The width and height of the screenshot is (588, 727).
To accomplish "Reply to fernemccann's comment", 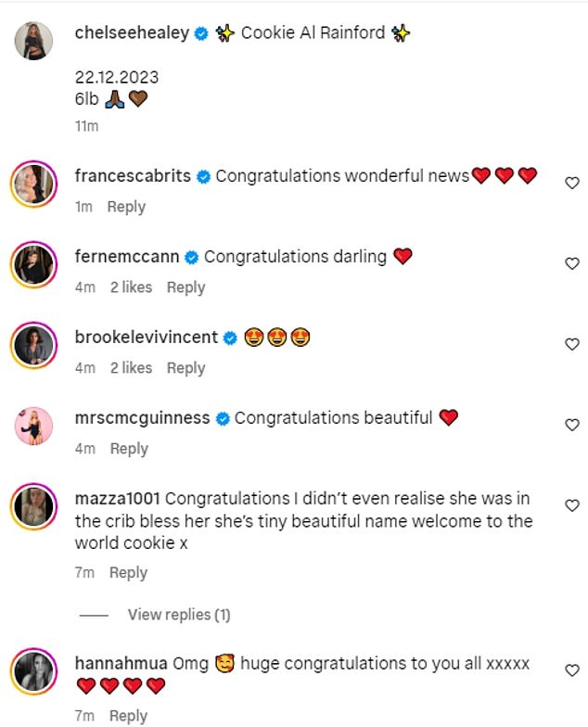I will [x=185, y=287].
